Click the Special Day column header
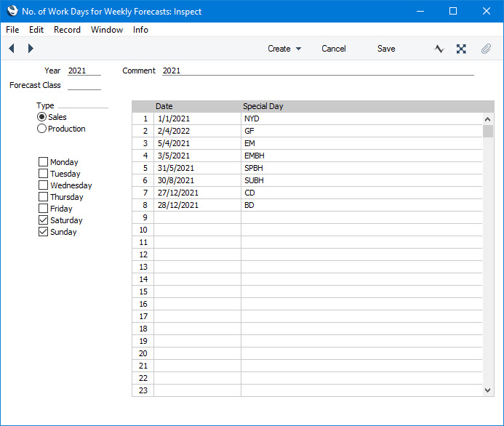This screenshot has height=426, width=504. [361, 106]
